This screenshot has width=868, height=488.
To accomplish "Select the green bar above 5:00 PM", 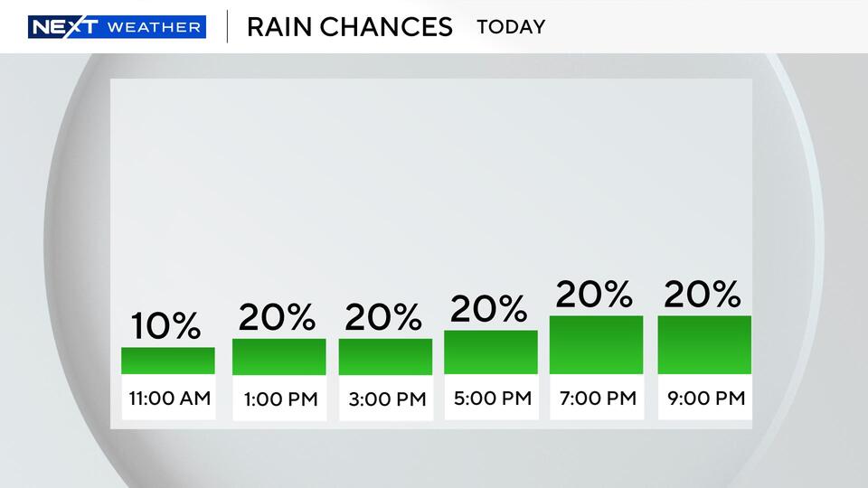I will 491,352.
